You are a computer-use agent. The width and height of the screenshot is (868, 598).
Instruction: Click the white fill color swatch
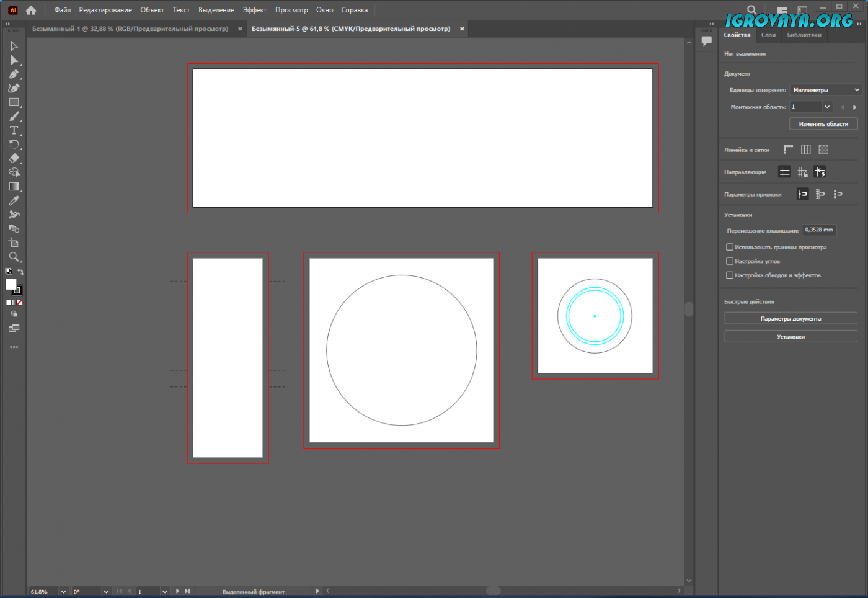[11, 284]
